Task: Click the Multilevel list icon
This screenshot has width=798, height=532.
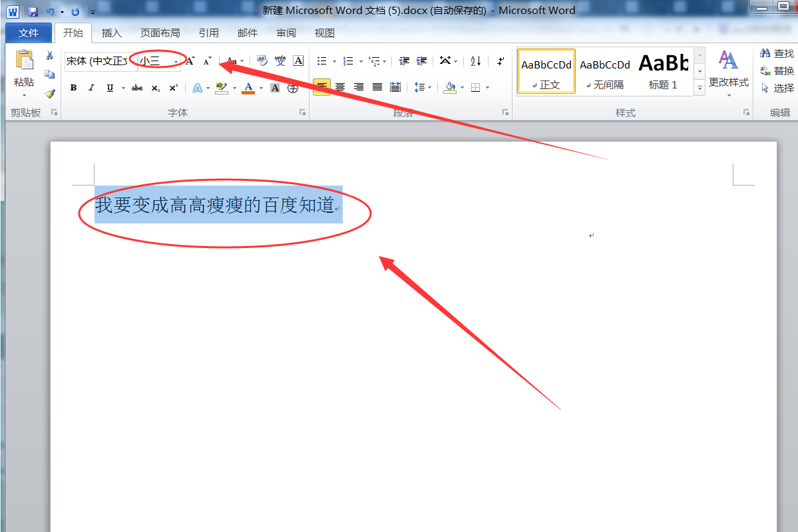Action: [375, 61]
